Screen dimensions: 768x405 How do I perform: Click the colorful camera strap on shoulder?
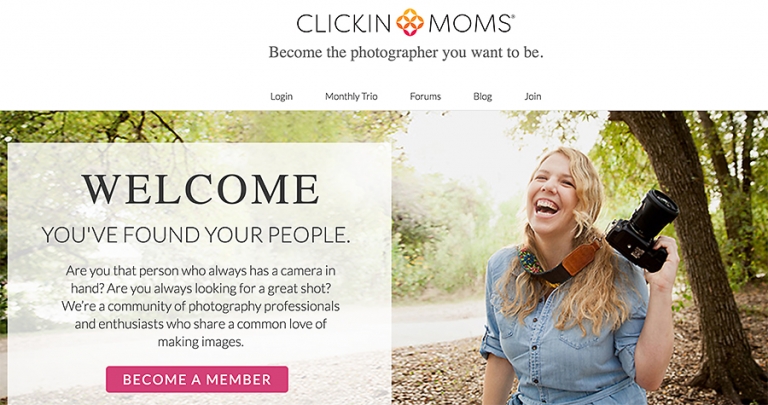557,263
